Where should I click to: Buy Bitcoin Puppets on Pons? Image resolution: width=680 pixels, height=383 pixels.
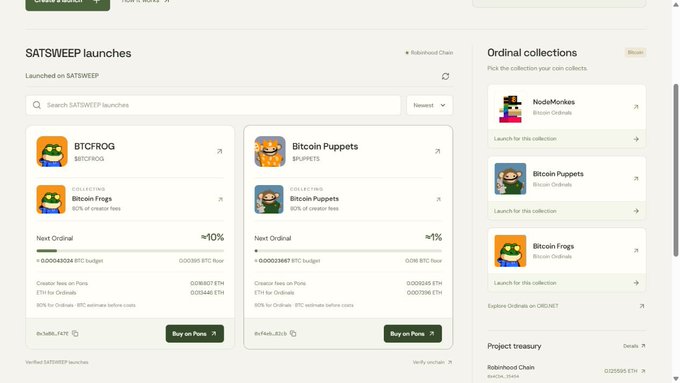[x=413, y=334]
